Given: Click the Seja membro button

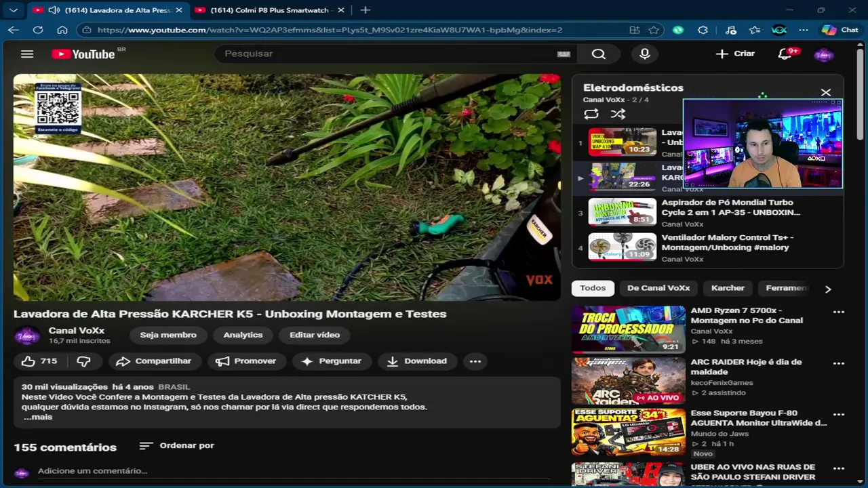Looking at the screenshot, I should [168, 335].
